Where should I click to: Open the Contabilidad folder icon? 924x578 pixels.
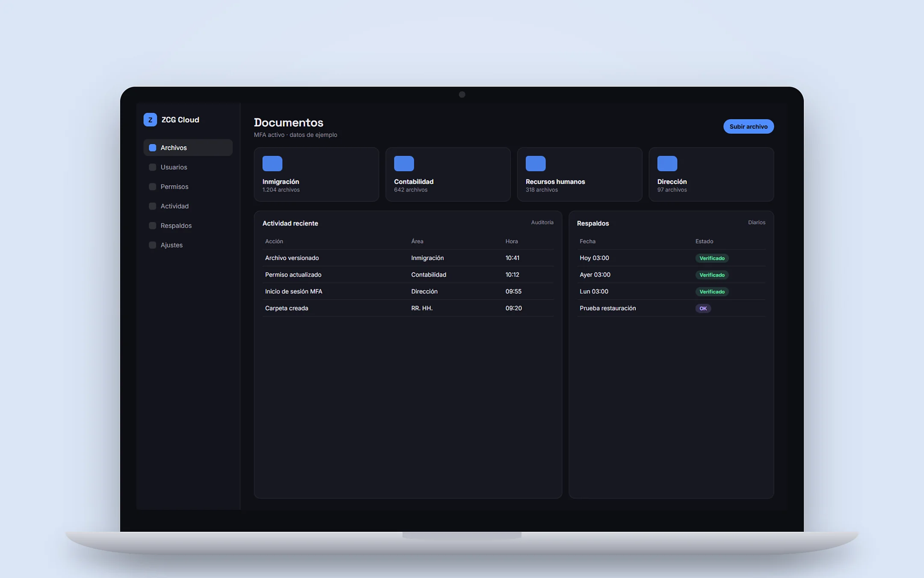coord(404,164)
